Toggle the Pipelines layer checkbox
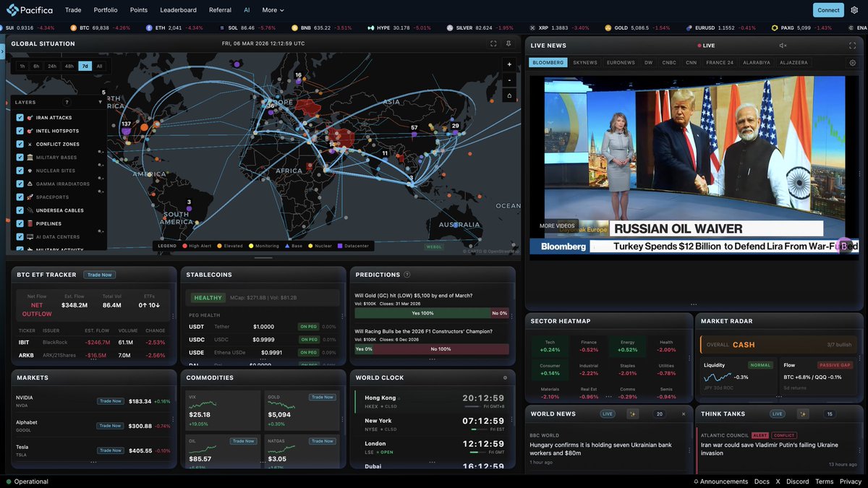This screenshot has height=488, width=868. click(20, 223)
